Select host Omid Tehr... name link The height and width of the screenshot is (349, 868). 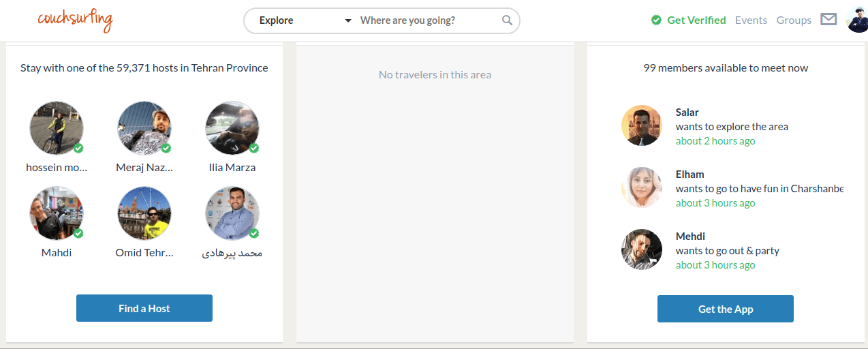(x=144, y=253)
